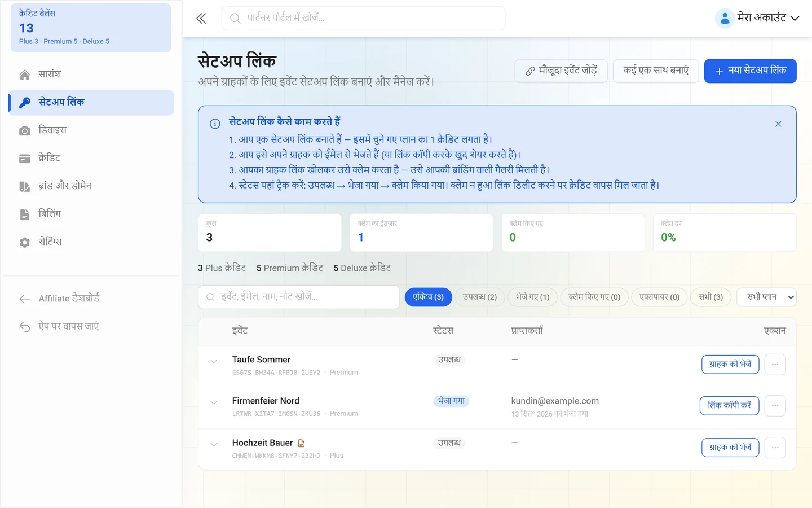Open the सभी प्लान dropdown
The width and height of the screenshot is (812, 508).
[766, 297]
